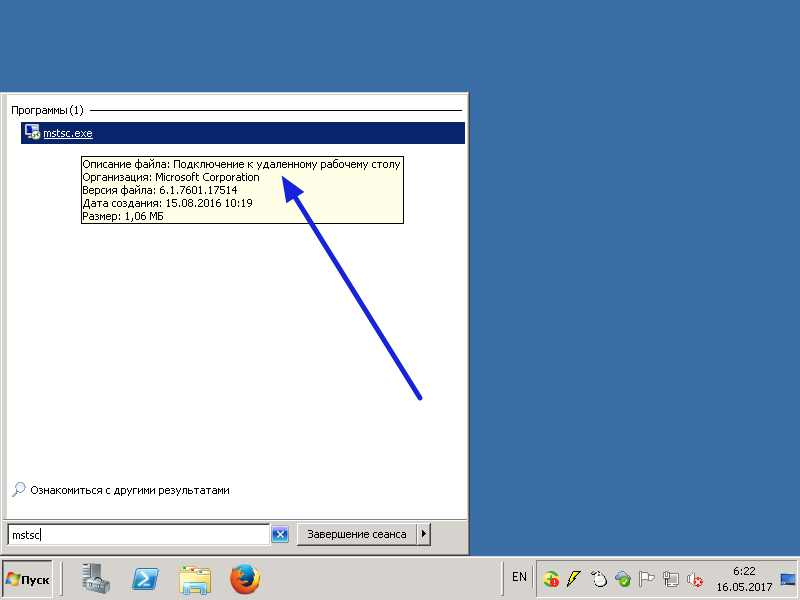
Task: Open Windows Explorer folder icon in taskbar
Action: (195, 580)
